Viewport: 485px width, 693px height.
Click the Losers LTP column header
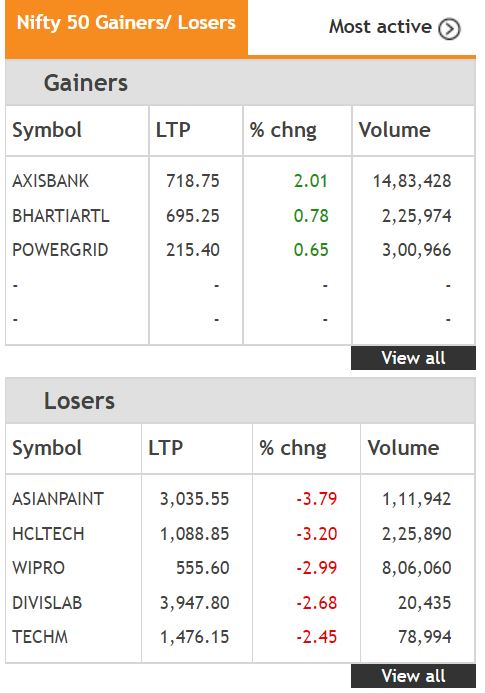coord(165,448)
